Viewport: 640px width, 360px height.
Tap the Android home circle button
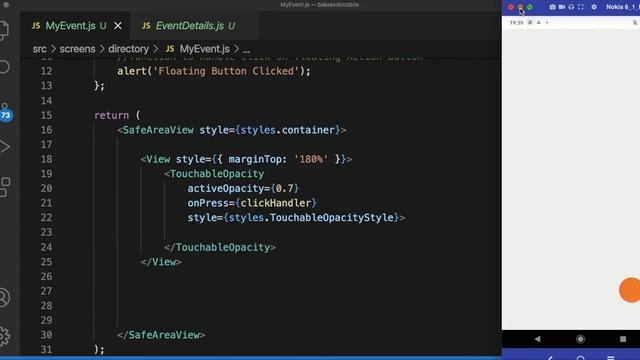tap(580, 339)
